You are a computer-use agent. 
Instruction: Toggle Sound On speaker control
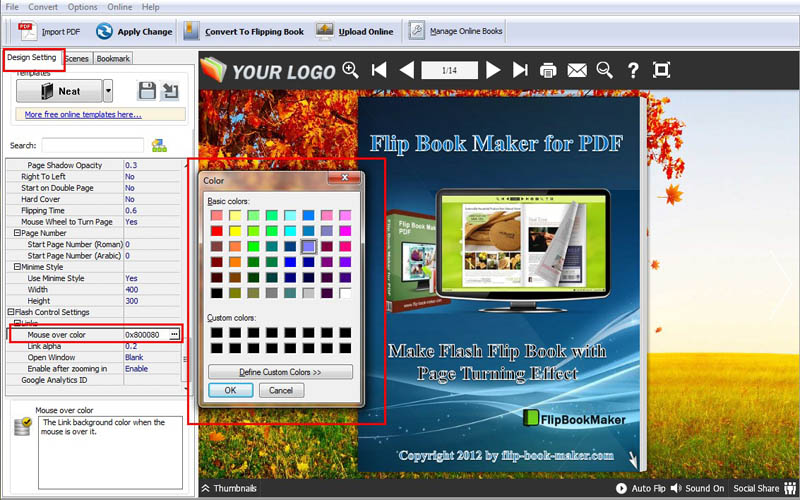(x=697, y=488)
